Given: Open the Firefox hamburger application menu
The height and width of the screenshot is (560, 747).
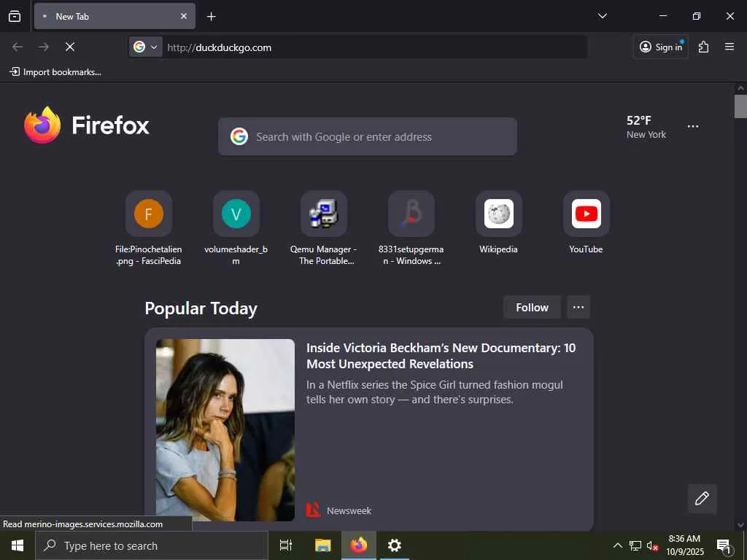Looking at the screenshot, I should point(729,47).
